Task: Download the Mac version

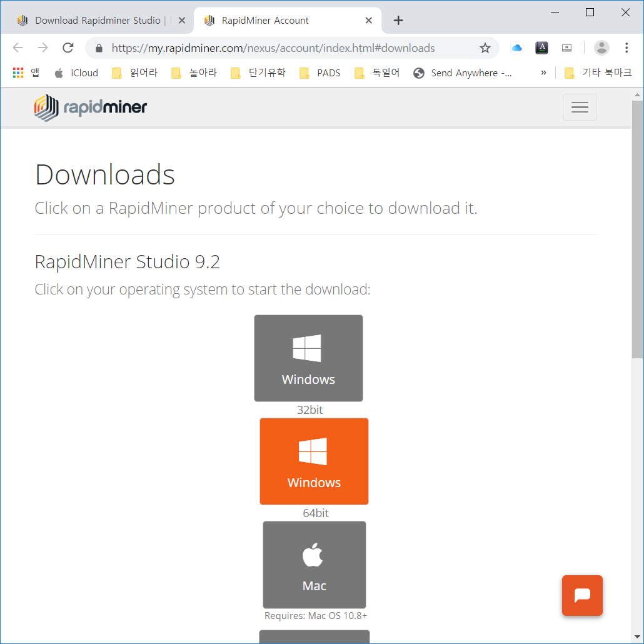Action: (x=314, y=565)
